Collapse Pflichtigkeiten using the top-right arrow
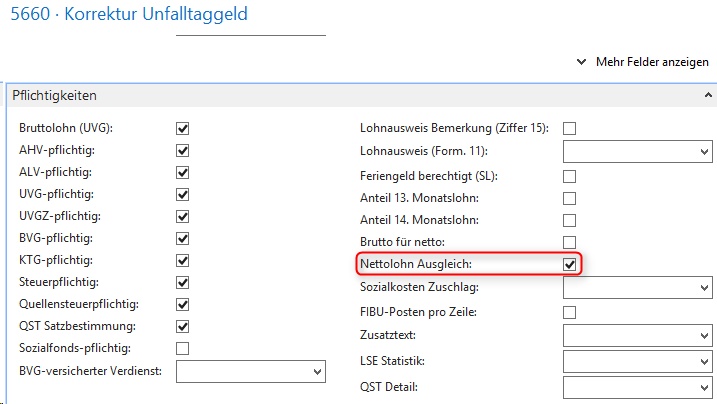 (x=709, y=96)
